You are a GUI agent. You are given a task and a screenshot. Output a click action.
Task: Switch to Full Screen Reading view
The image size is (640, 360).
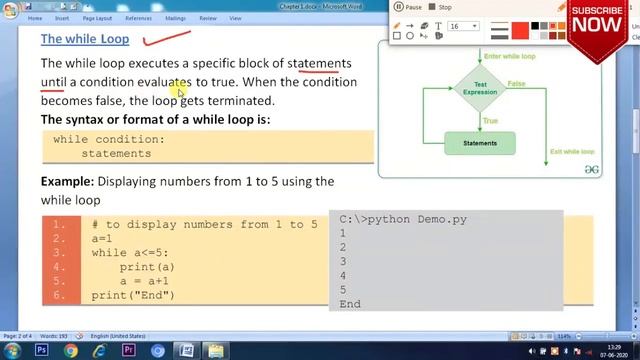(x=524, y=336)
